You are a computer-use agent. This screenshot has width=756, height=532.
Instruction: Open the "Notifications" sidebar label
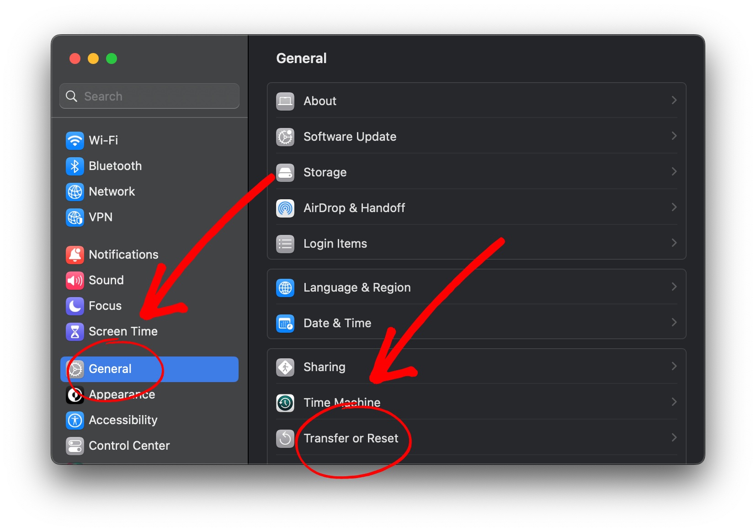tap(124, 255)
